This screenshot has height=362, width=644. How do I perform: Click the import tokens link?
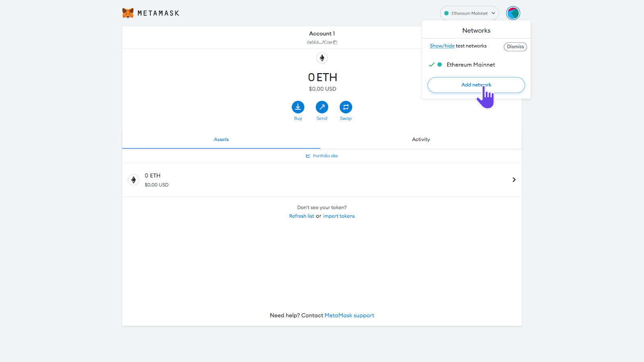click(339, 216)
